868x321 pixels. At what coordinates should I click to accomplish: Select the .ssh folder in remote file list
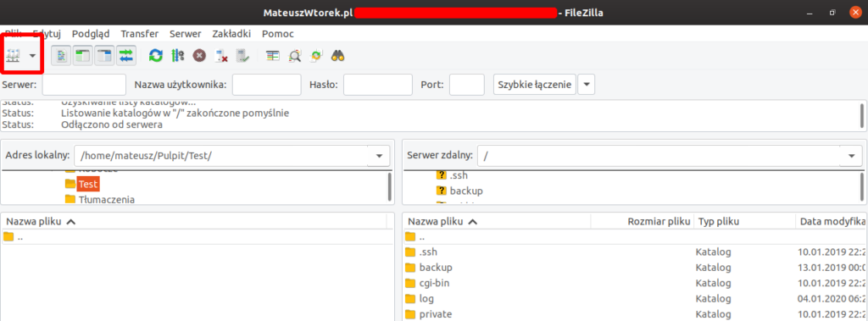(635, 252)
